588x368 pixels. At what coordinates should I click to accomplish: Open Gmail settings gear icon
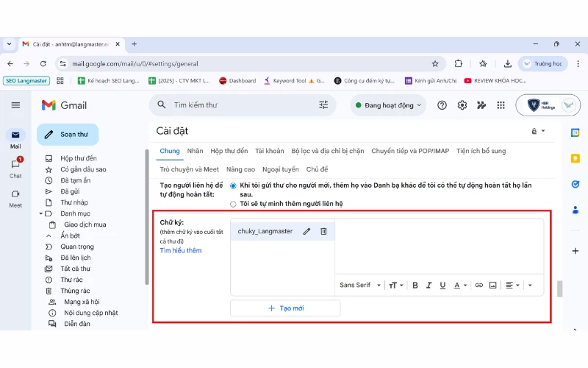click(462, 105)
